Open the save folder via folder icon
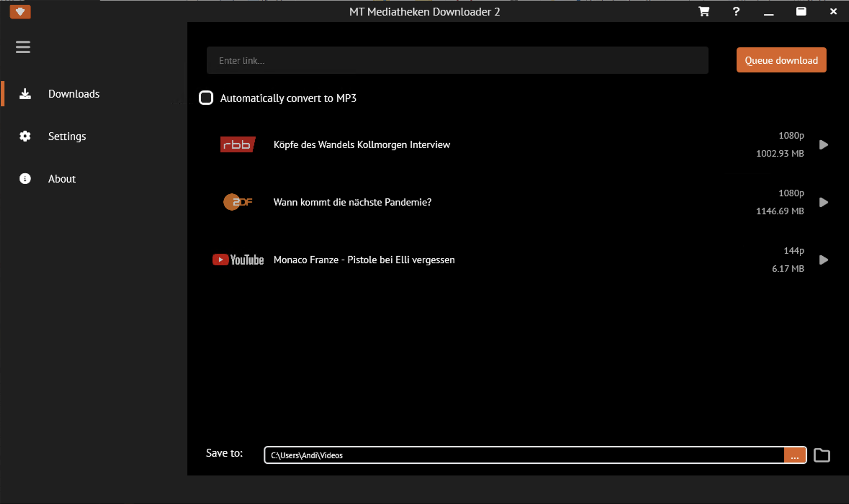849x504 pixels. point(822,455)
